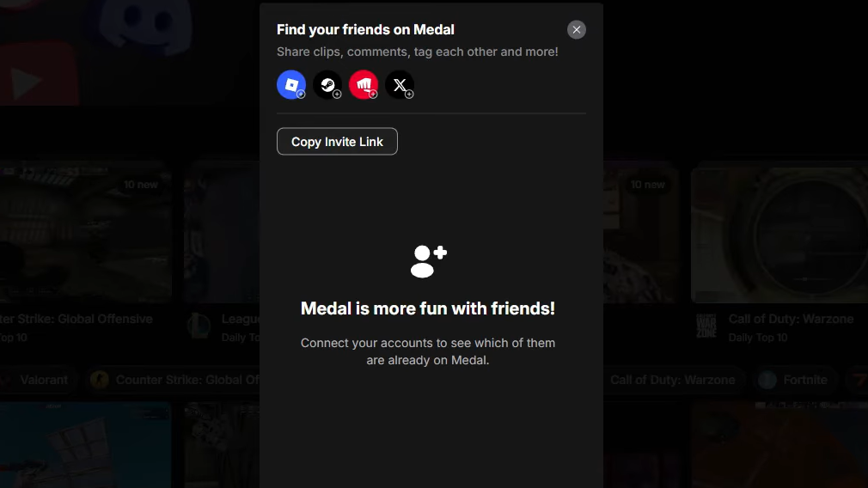Open Counter Strike: Global Offensive top clips thumbnail
Screen dimensions: 868x488
86,232
